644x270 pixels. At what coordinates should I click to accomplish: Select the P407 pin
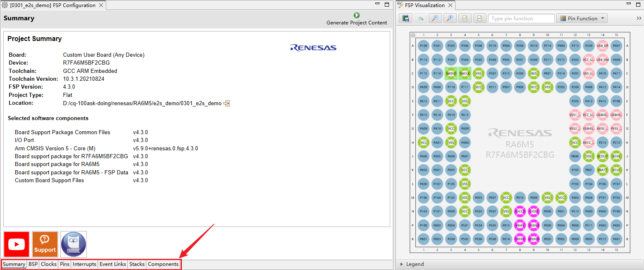616,46
